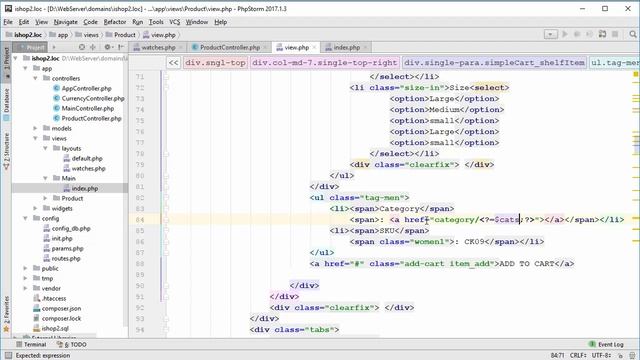640x360 pixels.
Task: Open the Tools menu
Action: (x=156, y=22)
